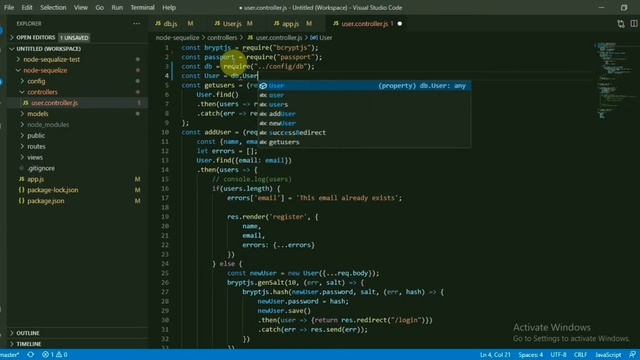
Task: Change line ending via CRLF
Action: click(580, 355)
